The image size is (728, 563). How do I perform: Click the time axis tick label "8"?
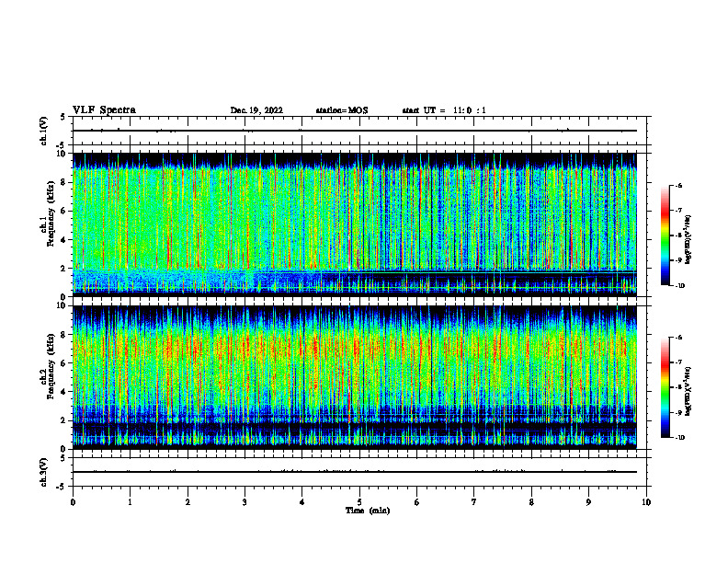pyautogui.click(x=531, y=502)
